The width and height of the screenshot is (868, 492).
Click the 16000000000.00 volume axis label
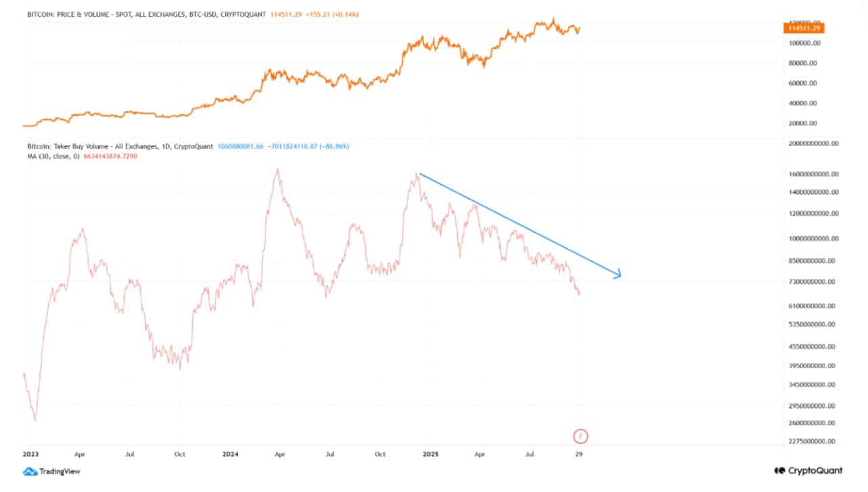[x=815, y=174]
